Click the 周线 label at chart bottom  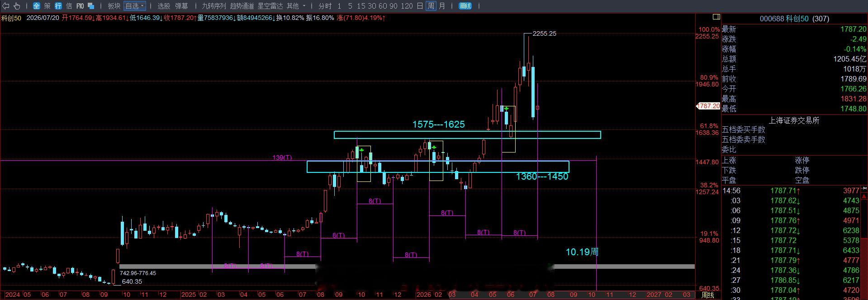coord(707,295)
